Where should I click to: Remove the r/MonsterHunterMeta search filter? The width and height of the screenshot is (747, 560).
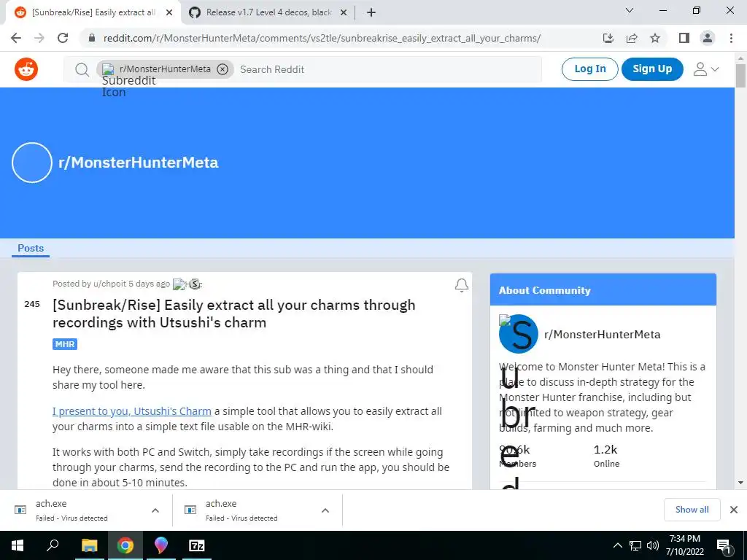(x=222, y=69)
